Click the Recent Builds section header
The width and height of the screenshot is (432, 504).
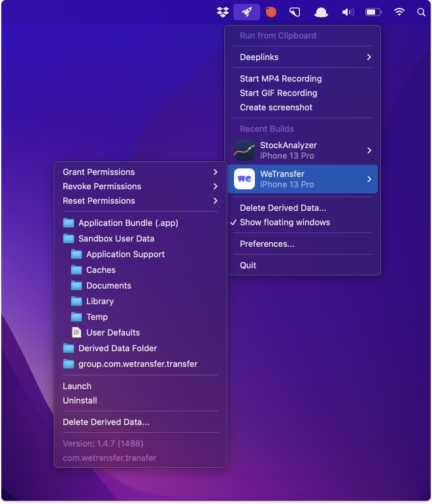(267, 129)
